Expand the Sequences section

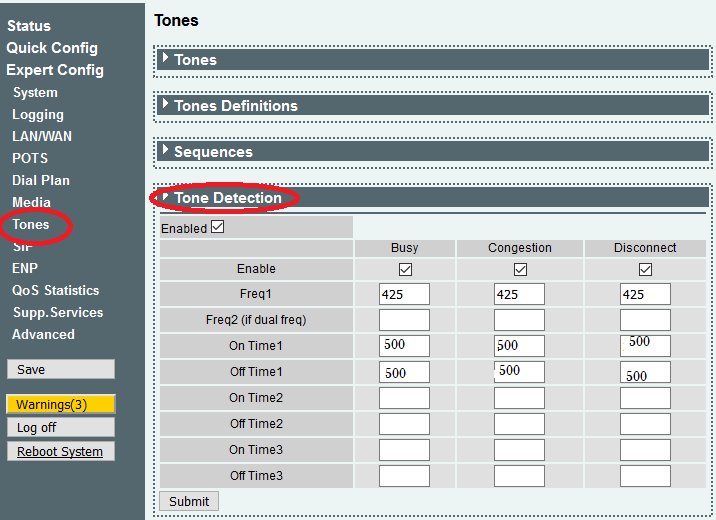coord(212,152)
